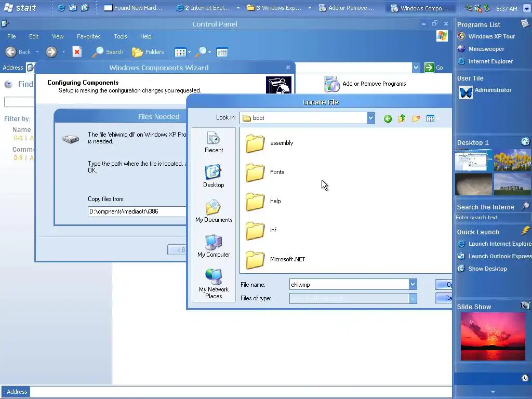Launch Minesweeper from Programs List

(x=481, y=49)
